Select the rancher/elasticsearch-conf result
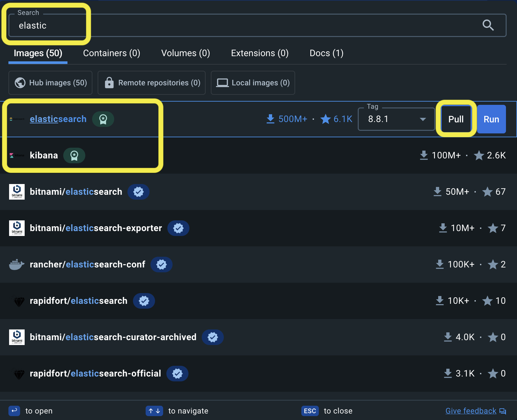Viewport: 517px width, 420px height. [x=258, y=265]
